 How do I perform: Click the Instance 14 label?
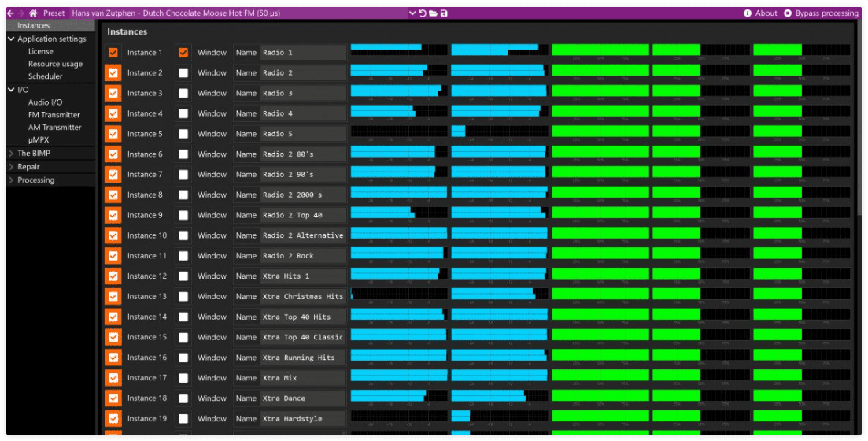tap(146, 317)
